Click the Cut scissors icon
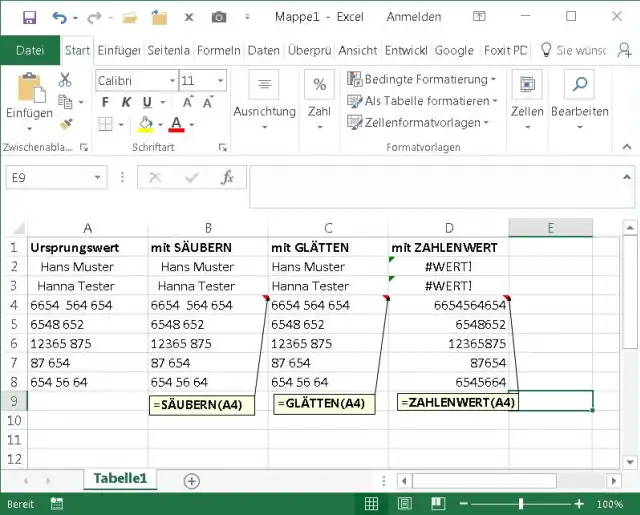This screenshot has width=640, height=515. 66,80
